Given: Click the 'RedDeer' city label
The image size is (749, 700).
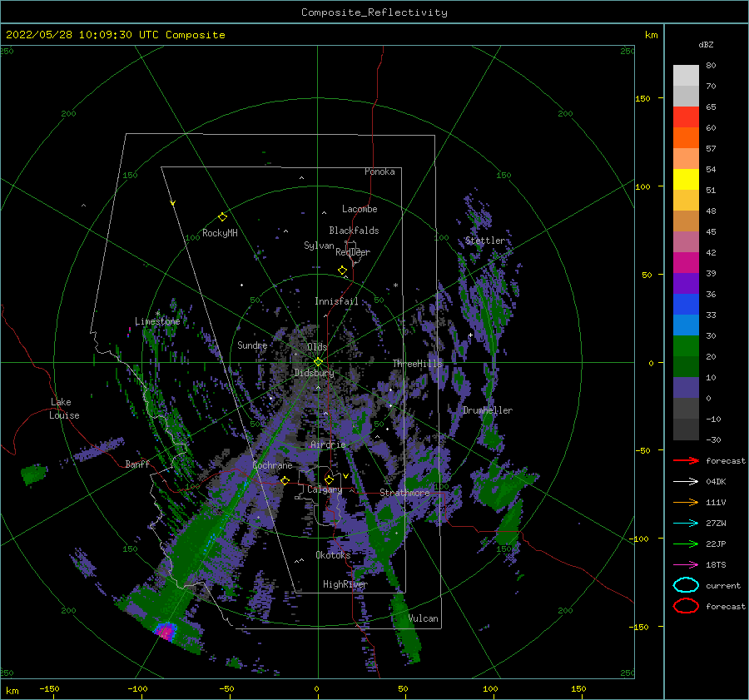Looking at the screenshot, I should click(x=353, y=252).
